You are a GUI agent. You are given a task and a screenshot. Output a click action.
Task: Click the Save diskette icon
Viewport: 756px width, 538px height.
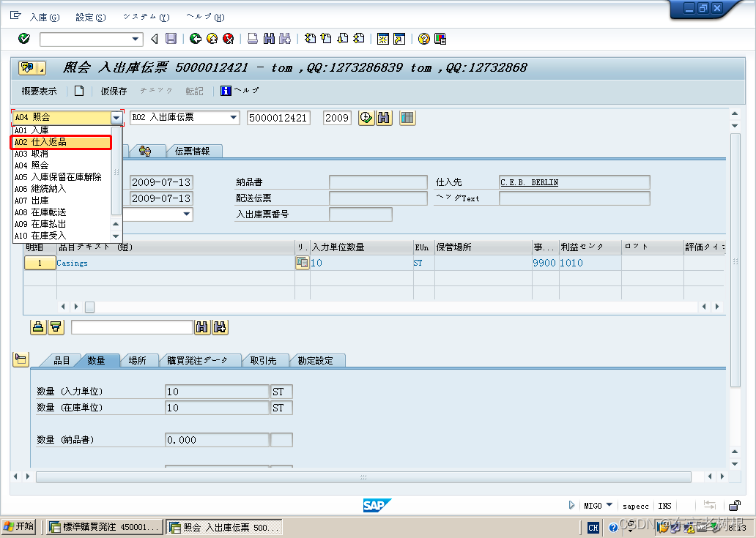click(x=171, y=39)
